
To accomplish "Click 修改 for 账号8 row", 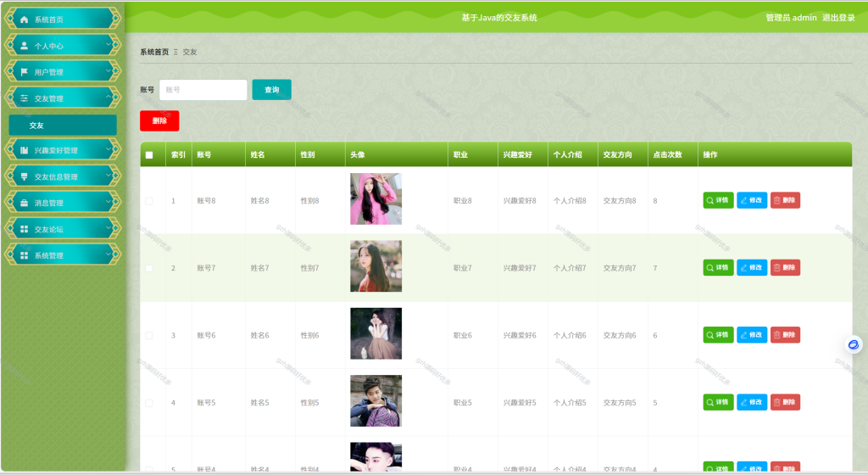I will pos(752,200).
